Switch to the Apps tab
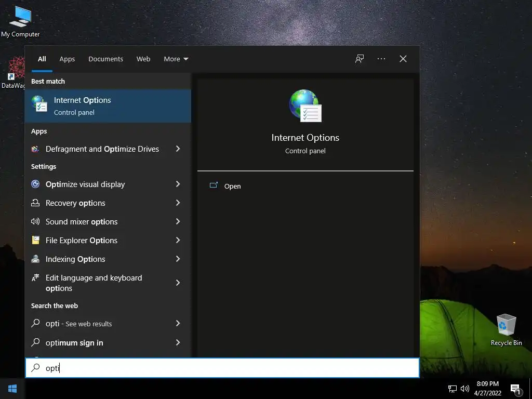The height and width of the screenshot is (399, 532). pyautogui.click(x=67, y=59)
